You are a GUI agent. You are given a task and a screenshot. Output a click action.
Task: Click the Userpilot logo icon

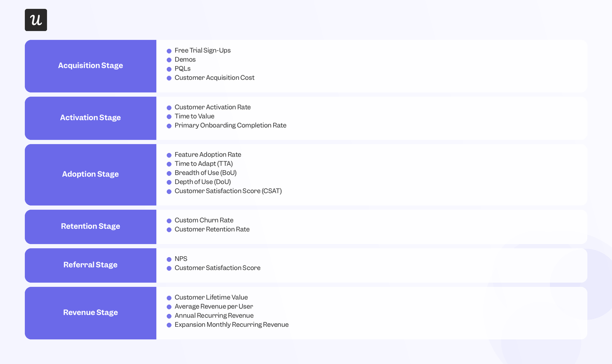[36, 20]
